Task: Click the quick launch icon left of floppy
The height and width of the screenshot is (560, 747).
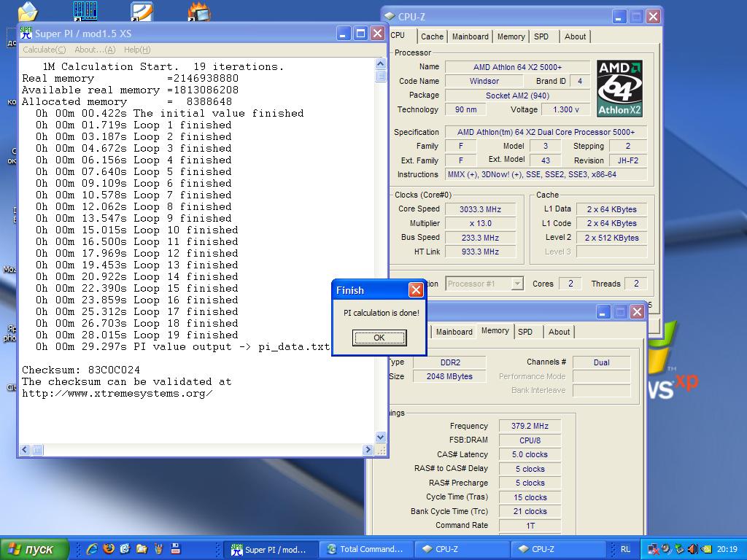Action: [158, 549]
